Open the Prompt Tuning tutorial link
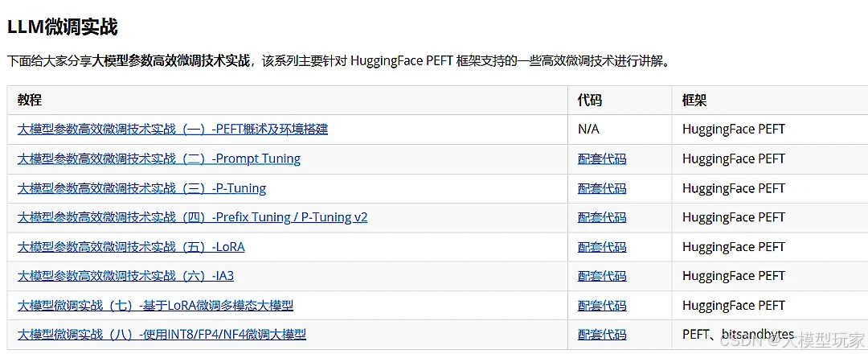Viewport: 868px width, 354px height. pyautogui.click(x=159, y=159)
